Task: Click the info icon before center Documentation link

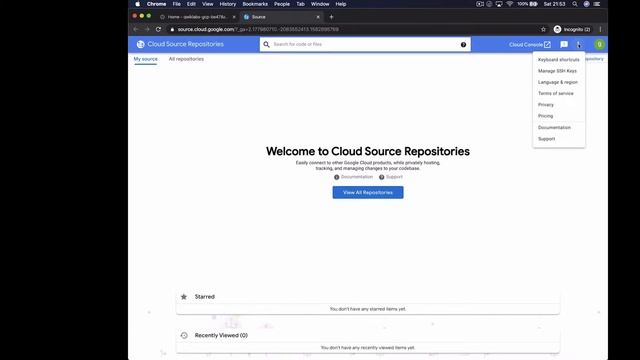Action: (337, 177)
